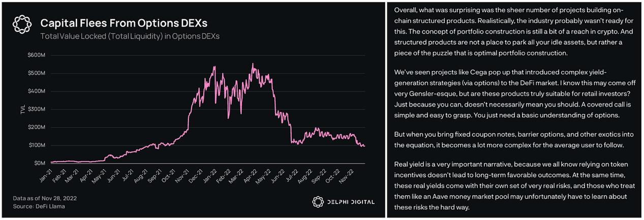Select the Nov-22 x-axis date label

tap(360, 174)
